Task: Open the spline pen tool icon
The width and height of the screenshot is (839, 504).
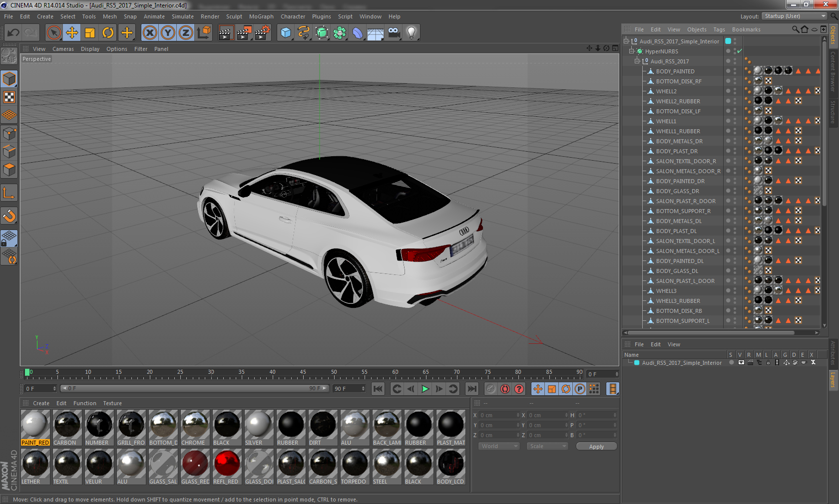Action: pyautogui.click(x=304, y=33)
